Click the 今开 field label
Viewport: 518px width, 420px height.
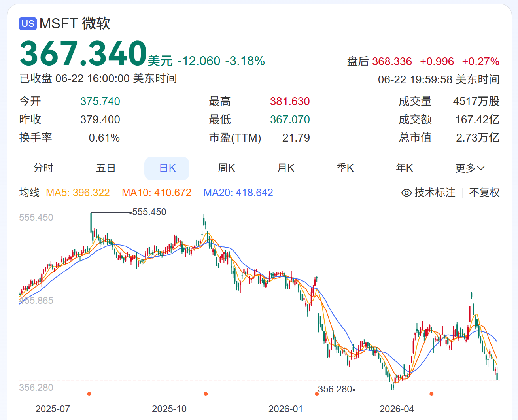[30, 102]
